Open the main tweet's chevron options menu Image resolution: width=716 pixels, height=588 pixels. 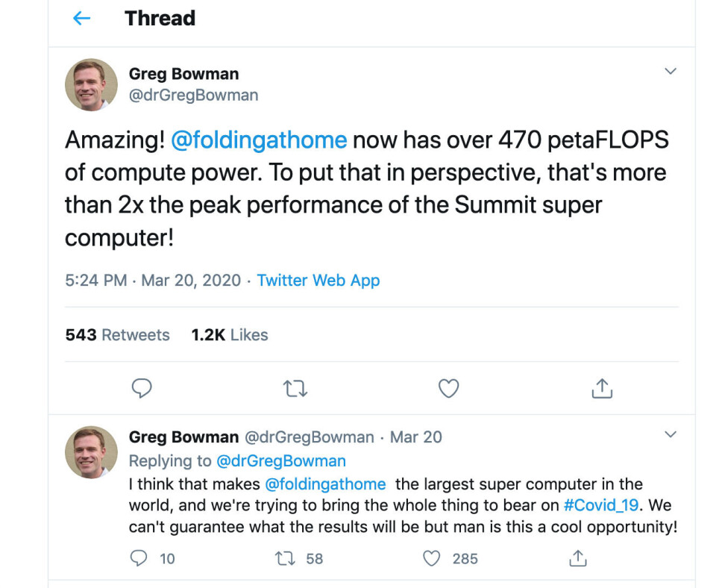pyautogui.click(x=671, y=72)
